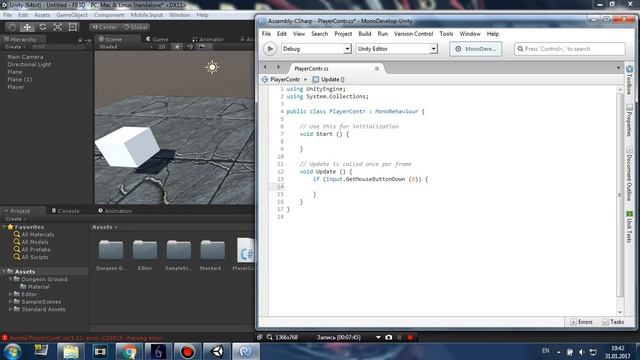This screenshot has height=360, width=640.
Task: Select the Rotate tool in Unity toolbar
Action: point(42,27)
